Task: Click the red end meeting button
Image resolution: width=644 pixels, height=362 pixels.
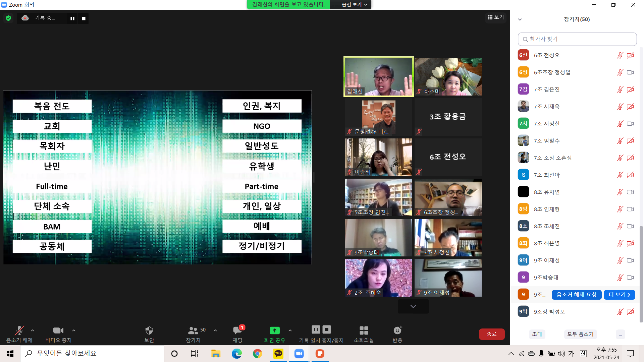Action: [491, 334]
